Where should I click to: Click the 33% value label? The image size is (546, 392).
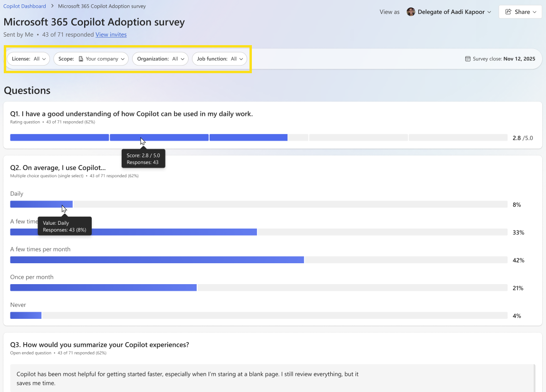[518, 232]
